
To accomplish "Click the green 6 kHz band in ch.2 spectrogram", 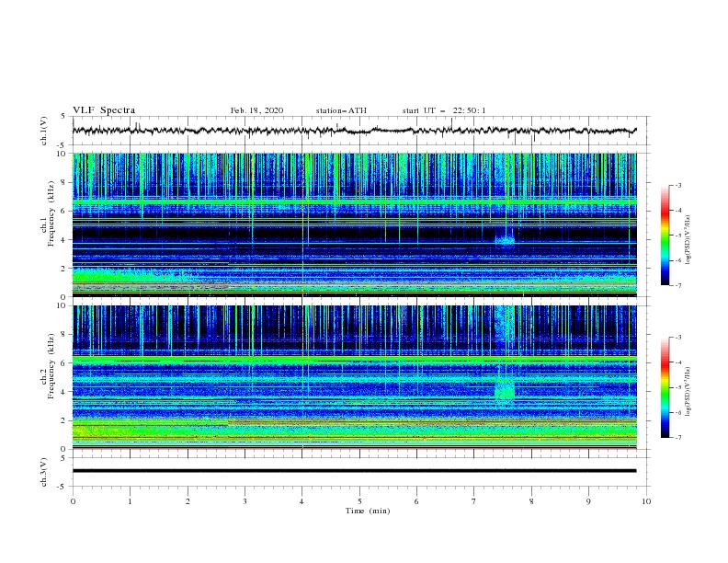I will click(354, 360).
